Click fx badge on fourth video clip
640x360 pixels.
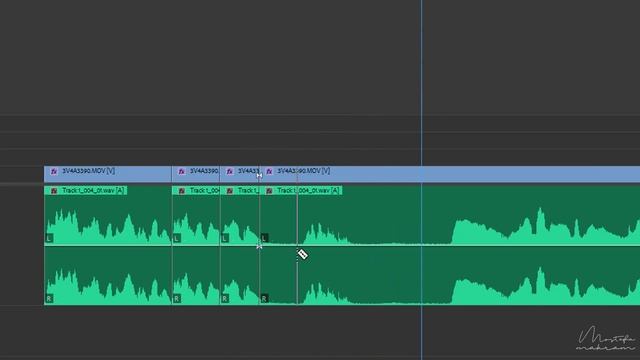coord(269,171)
